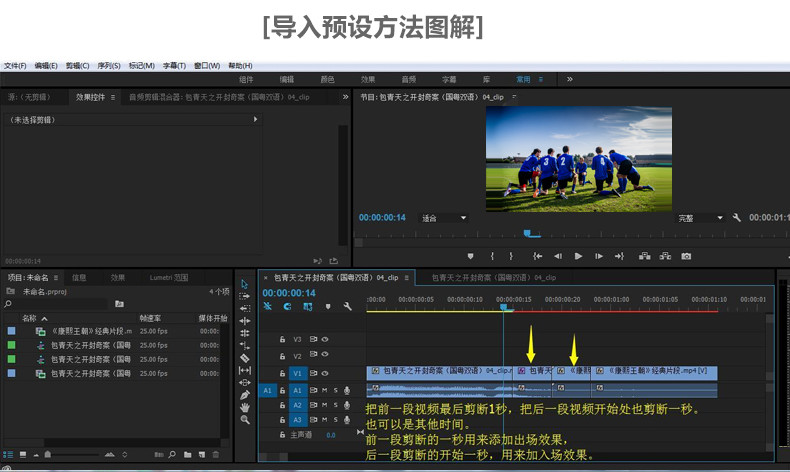The image size is (790, 472).
Task: Switch to the 效果 workspace
Action: (368, 80)
